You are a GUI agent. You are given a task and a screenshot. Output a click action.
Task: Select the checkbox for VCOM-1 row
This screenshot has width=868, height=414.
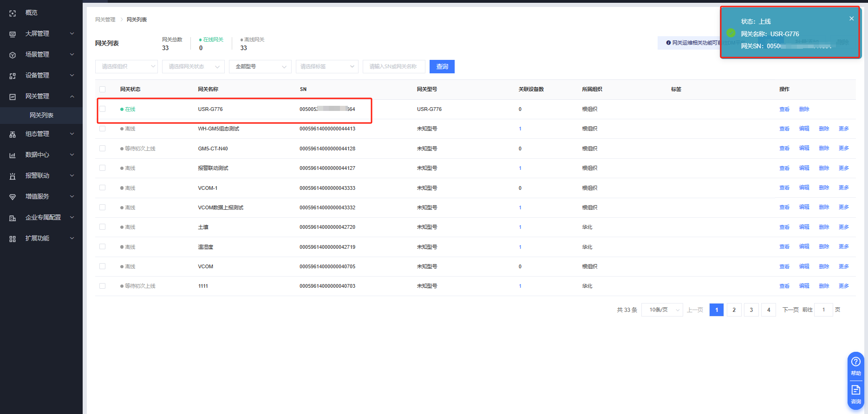point(103,188)
